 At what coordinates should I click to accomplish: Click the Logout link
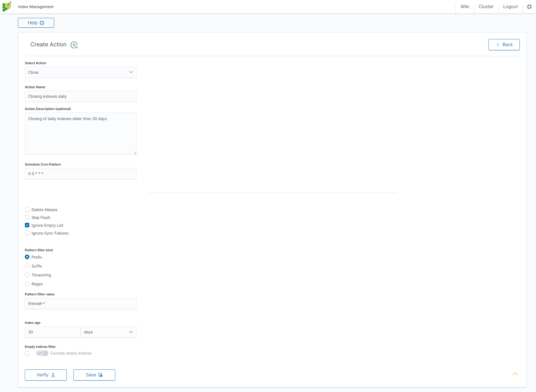pos(510,7)
